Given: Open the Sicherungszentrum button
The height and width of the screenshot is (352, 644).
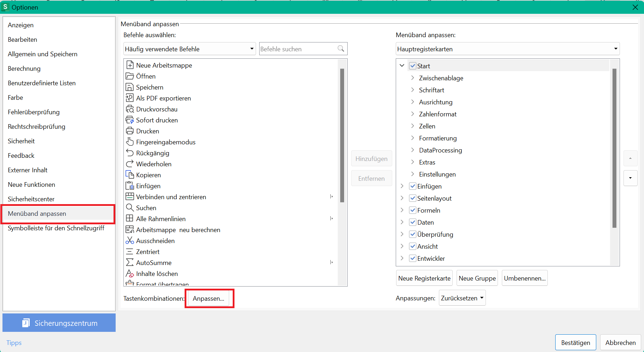Looking at the screenshot, I should tap(59, 323).
